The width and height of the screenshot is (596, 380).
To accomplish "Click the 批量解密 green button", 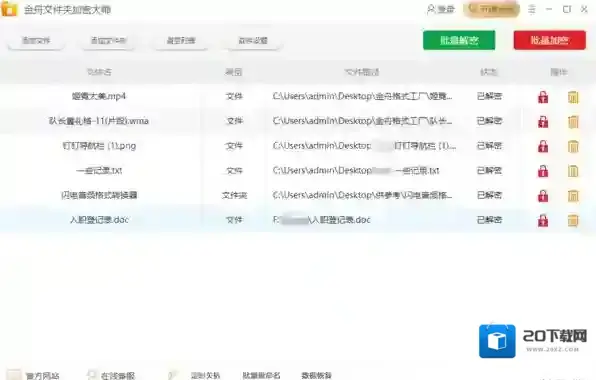I will (459, 40).
